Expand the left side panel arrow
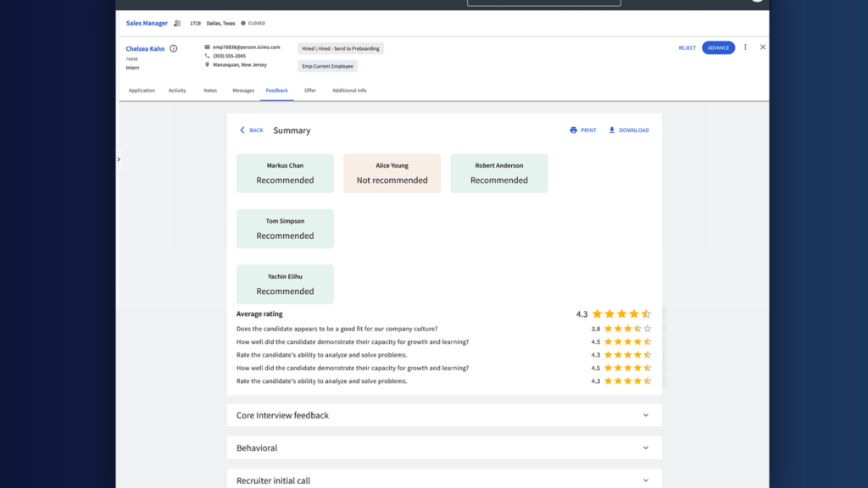 (119, 159)
